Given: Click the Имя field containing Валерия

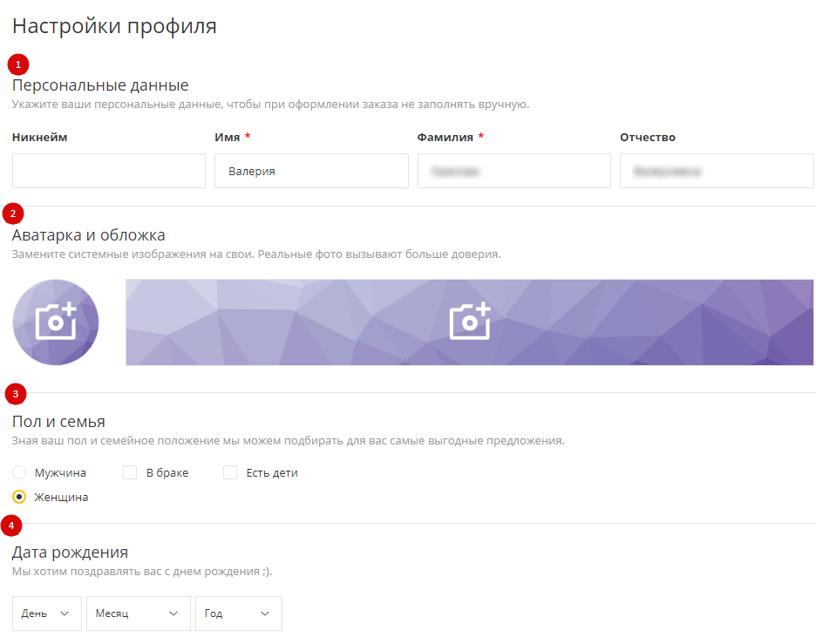Looking at the screenshot, I should 311,171.
